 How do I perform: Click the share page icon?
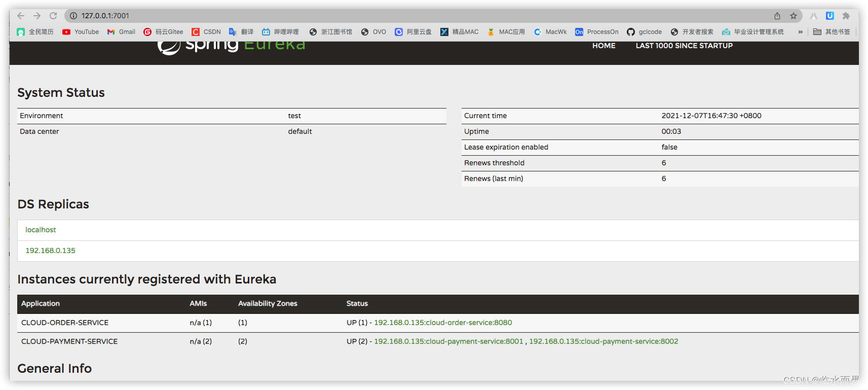pos(777,16)
